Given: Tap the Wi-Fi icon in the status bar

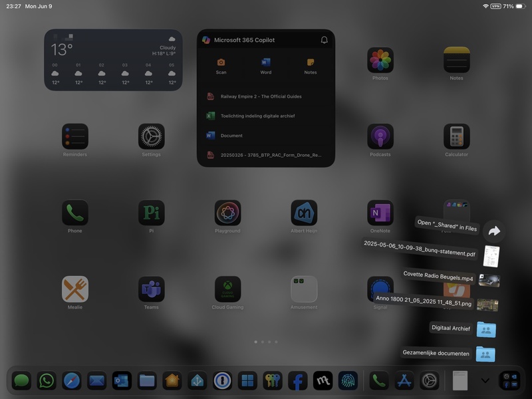Looking at the screenshot, I should pyautogui.click(x=485, y=6).
